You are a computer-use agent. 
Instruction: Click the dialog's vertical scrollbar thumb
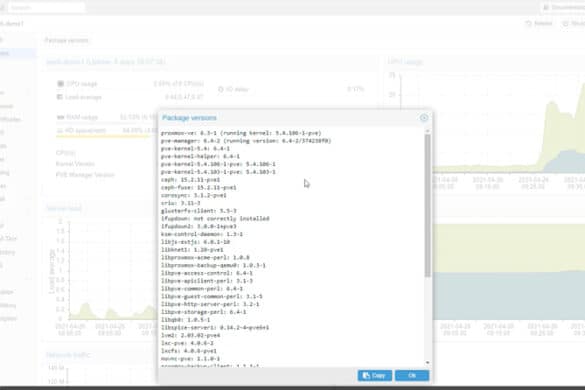[x=428, y=205]
